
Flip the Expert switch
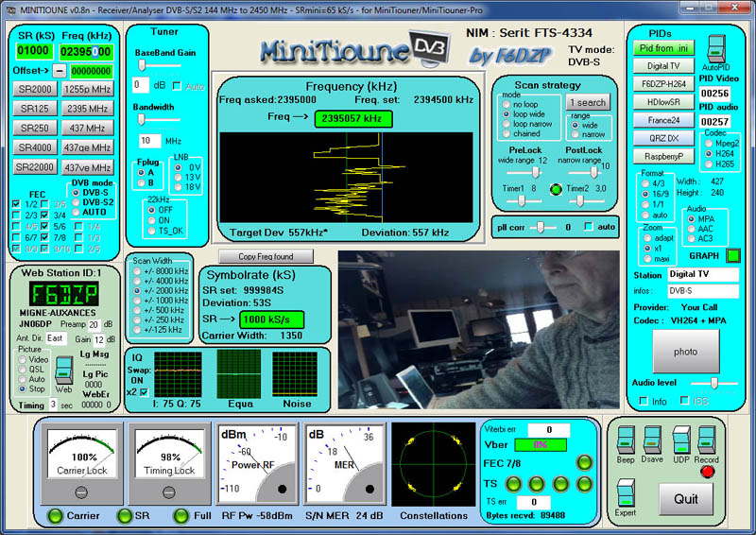click(x=626, y=492)
